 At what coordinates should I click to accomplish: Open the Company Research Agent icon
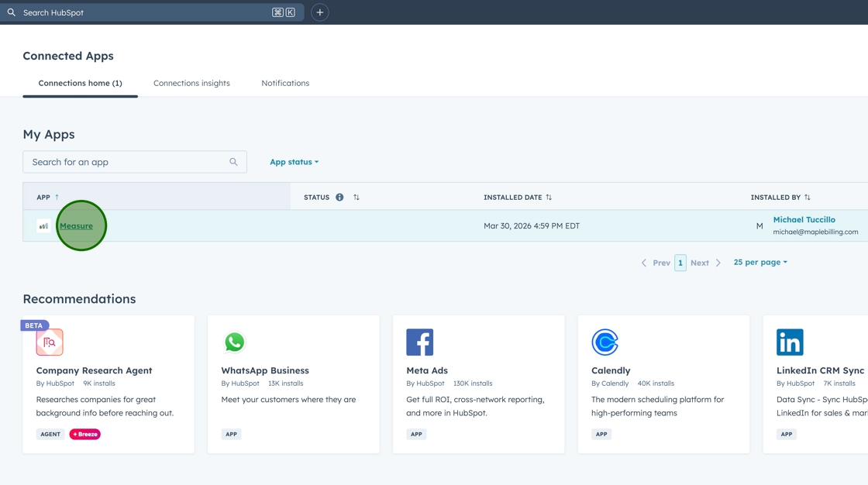tap(50, 342)
